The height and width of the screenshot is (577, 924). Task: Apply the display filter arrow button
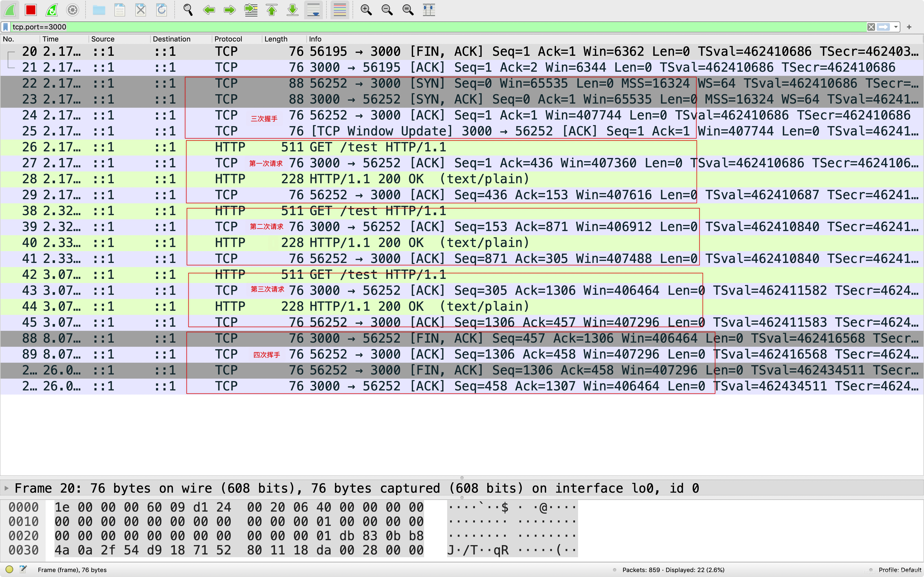point(883,27)
